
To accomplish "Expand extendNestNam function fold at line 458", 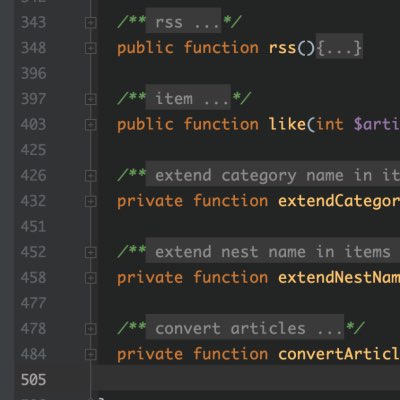I will 90,278.
